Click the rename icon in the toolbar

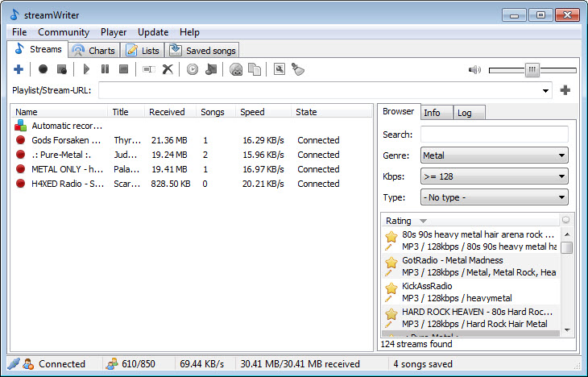click(149, 70)
